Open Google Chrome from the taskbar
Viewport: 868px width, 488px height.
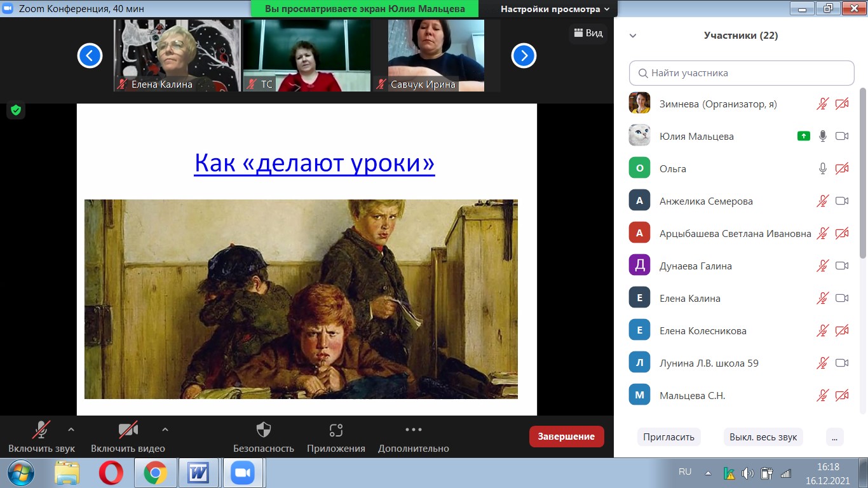point(155,473)
